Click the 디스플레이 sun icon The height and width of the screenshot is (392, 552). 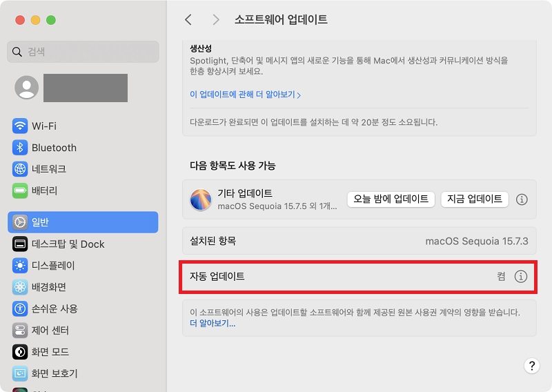click(20, 265)
